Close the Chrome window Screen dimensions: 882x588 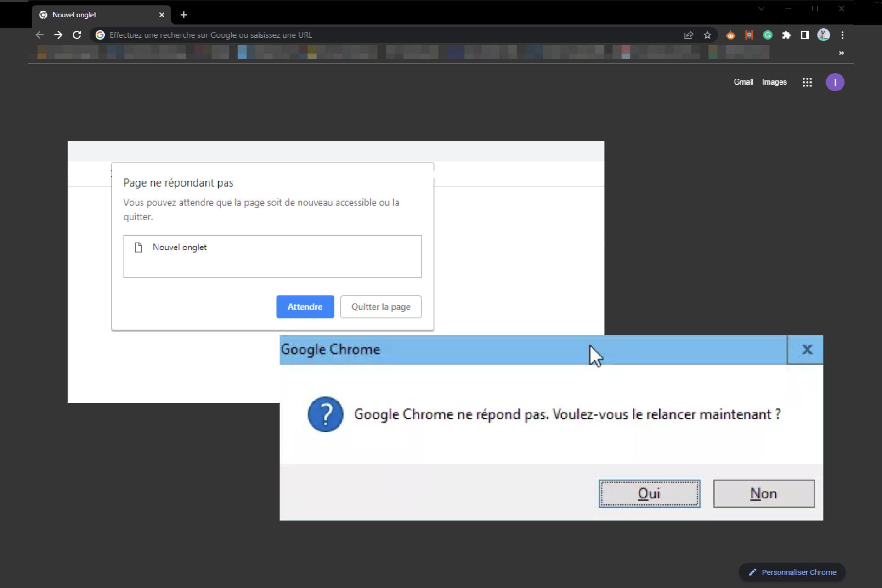[x=842, y=9]
